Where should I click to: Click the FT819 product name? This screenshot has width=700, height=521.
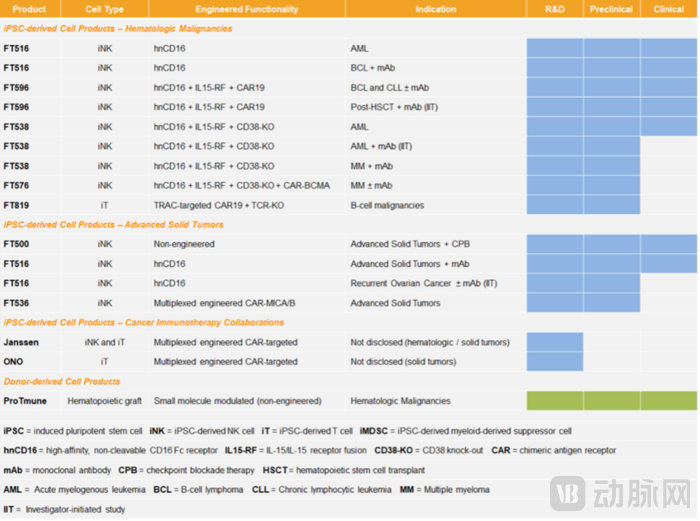click(16, 205)
